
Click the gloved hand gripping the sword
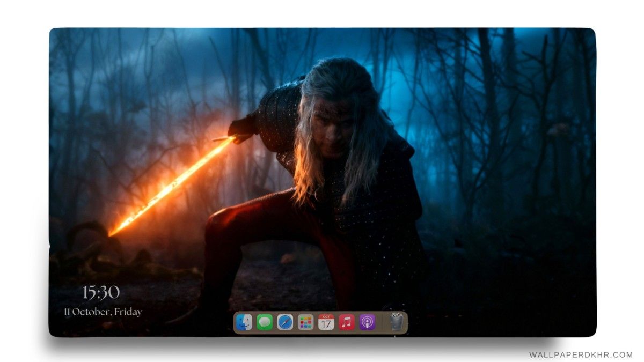[x=241, y=130]
